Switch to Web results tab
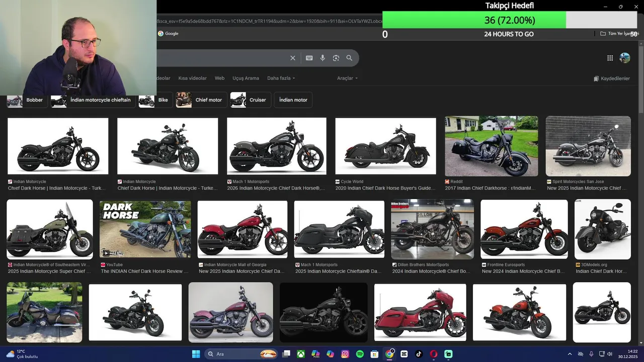 [219, 78]
